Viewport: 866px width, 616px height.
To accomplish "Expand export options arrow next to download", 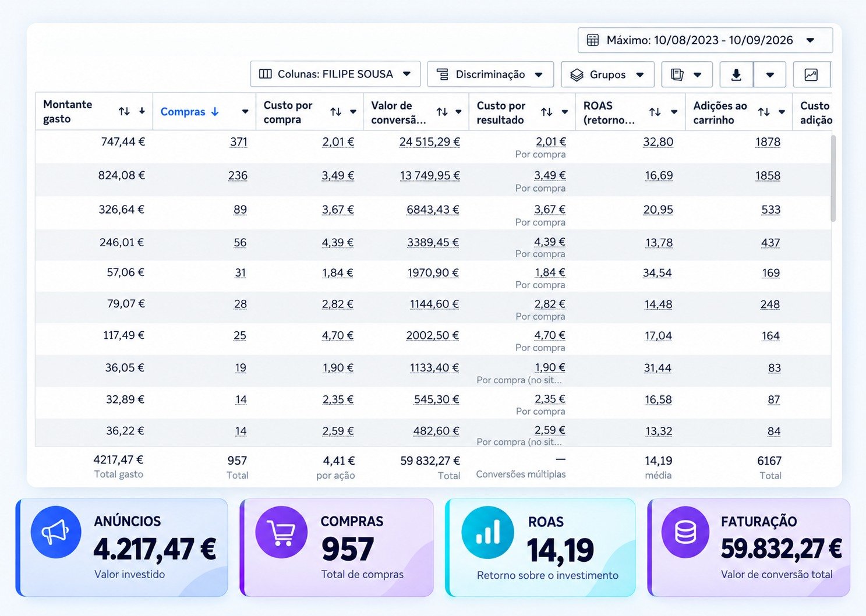I will (770, 75).
